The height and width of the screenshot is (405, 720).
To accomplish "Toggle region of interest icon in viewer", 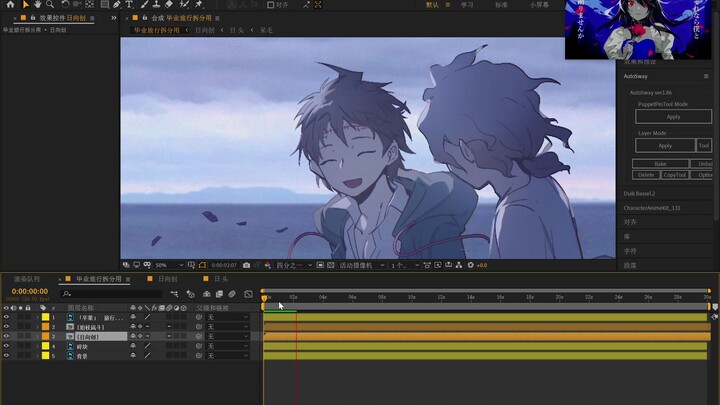I will click(x=320, y=265).
